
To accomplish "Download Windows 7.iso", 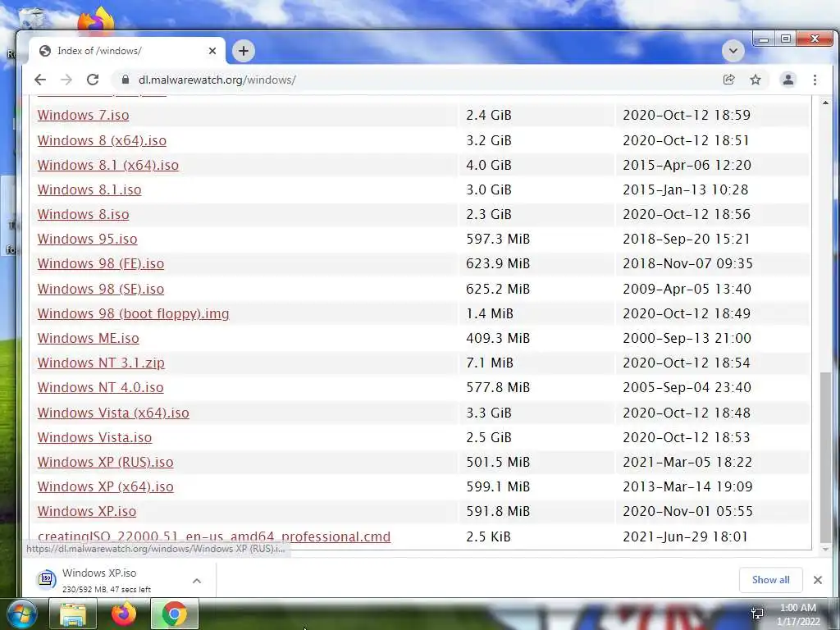I will (83, 115).
